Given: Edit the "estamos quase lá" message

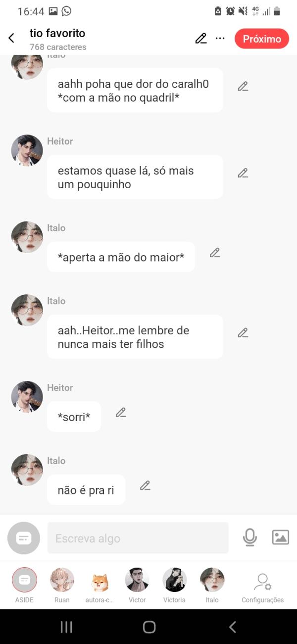Looking at the screenshot, I should [x=243, y=173].
